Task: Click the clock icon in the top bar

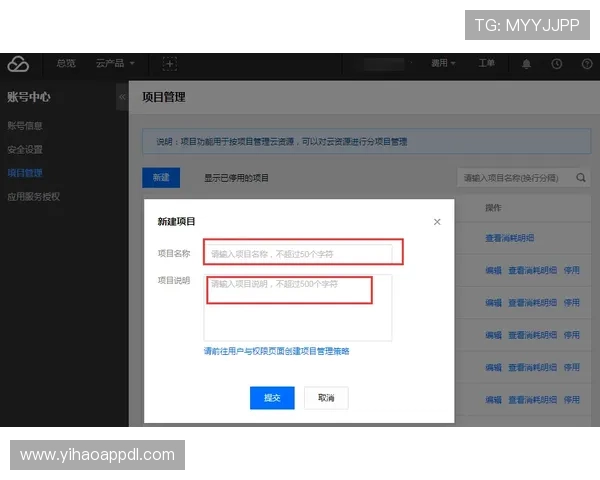Action: coord(557,64)
